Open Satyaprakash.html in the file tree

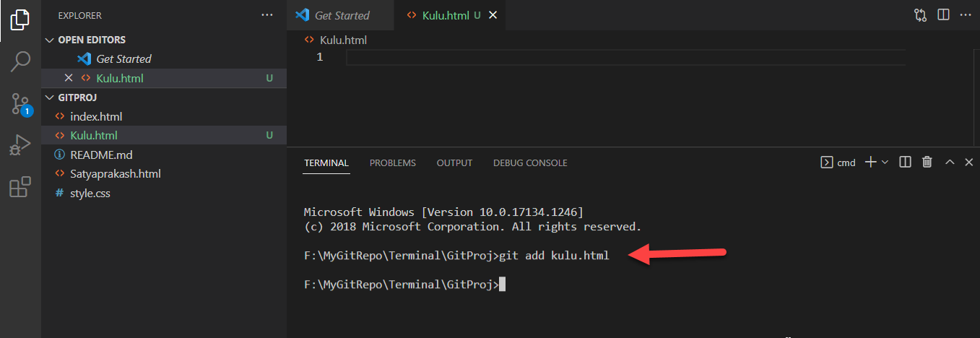115,174
